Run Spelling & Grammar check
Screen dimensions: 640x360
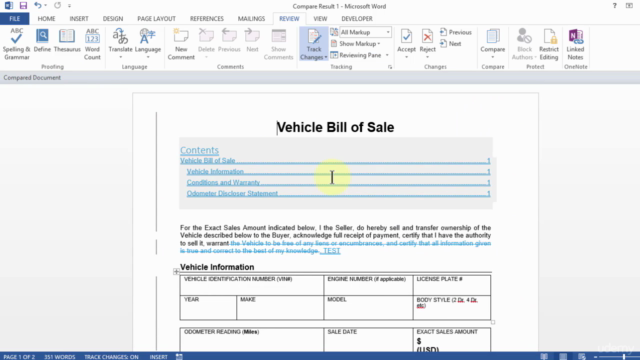16,44
